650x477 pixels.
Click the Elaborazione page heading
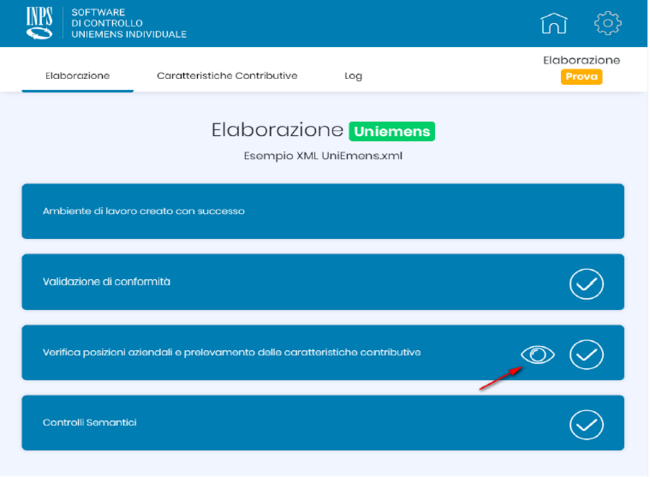tap(277, 131)
